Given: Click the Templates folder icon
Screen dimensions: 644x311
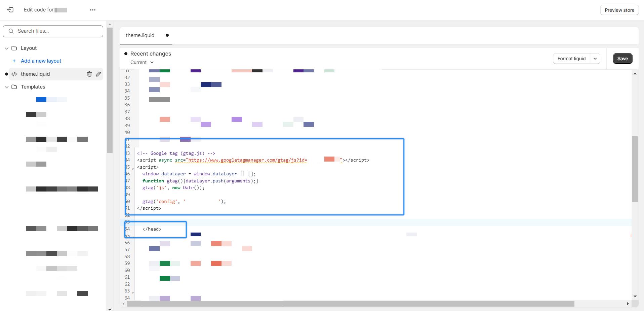Looking at the screenshot, I should coord(14,87).
